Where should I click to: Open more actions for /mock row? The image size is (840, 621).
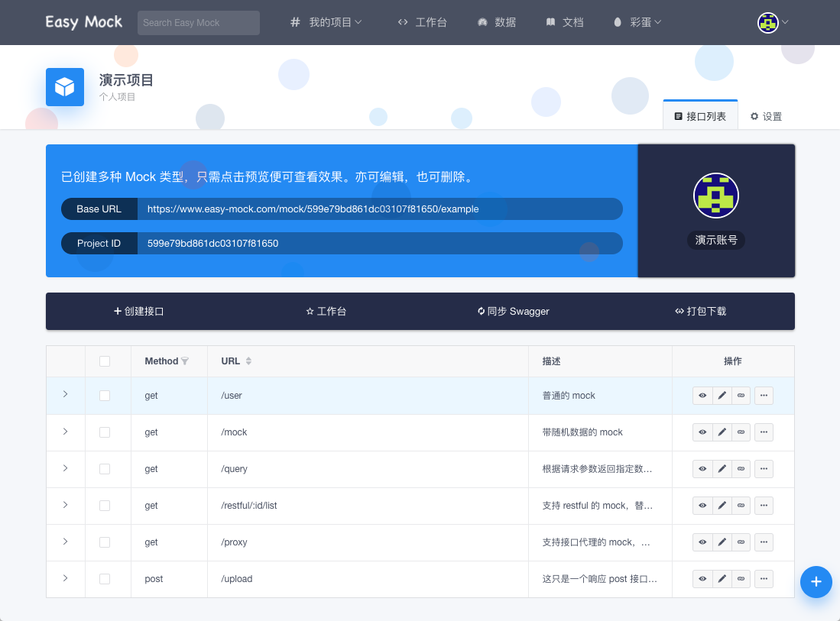coord(764,432)
